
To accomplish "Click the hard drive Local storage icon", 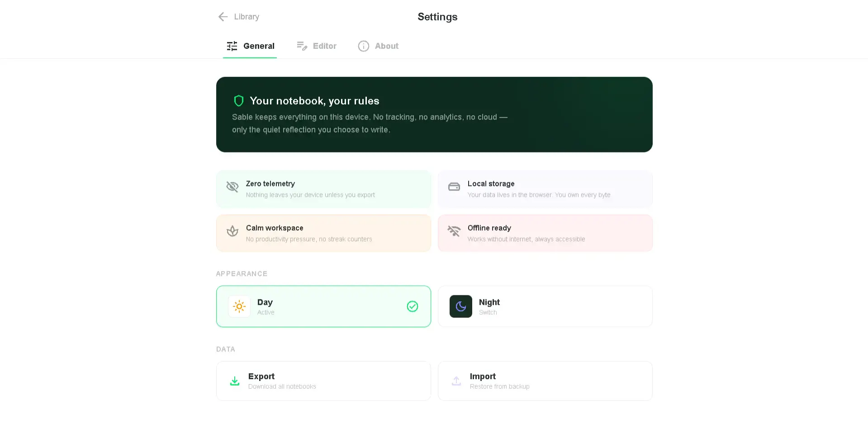I will pos(454,186).
